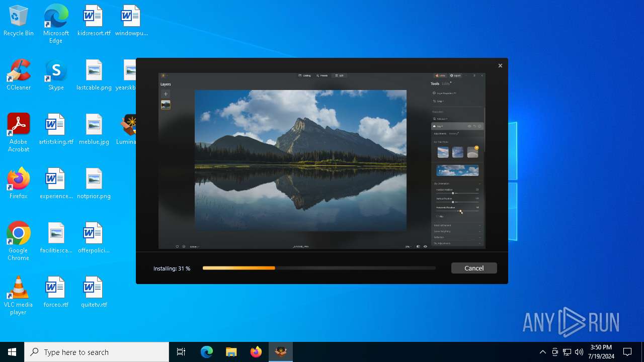
Task: Select the Firefox desktop shortcut
Action: 19,184
